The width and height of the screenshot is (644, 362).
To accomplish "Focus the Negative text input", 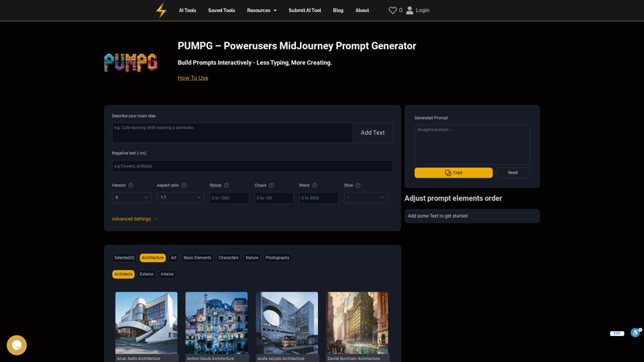I will 252,166.
